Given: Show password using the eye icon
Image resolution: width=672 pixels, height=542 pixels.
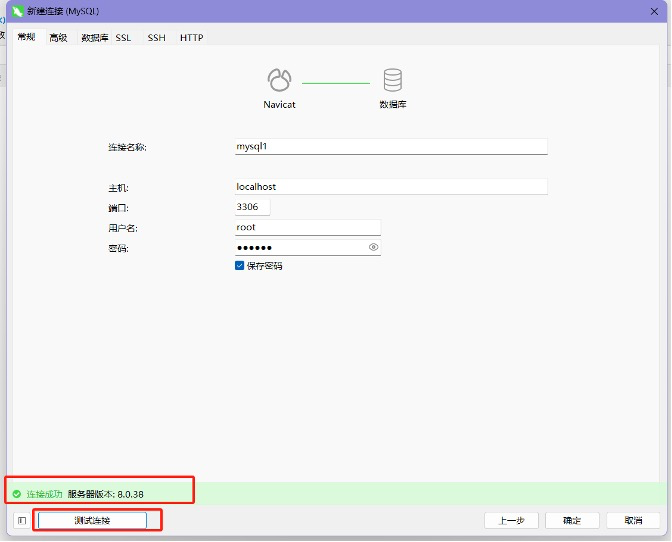Looking at the screenshot, I should pyautogui.click(x=373, y=247).
